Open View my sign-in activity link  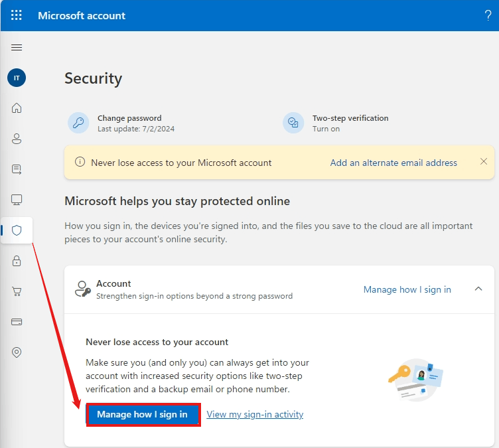255,414
